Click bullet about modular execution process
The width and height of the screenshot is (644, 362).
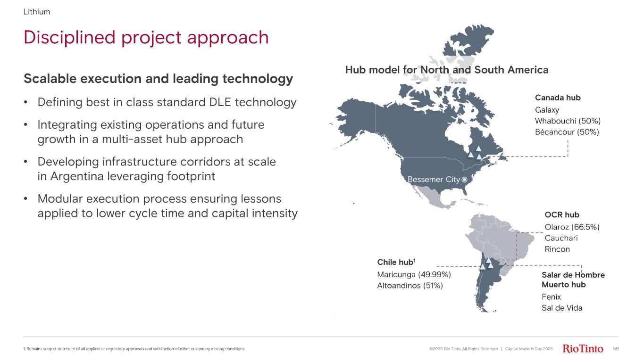coord(167,206)
